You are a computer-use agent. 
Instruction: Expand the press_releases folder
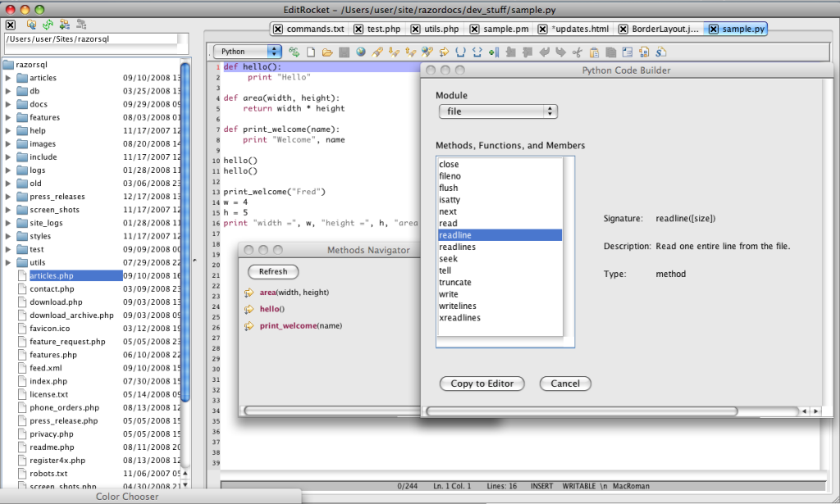pos(8,197)
